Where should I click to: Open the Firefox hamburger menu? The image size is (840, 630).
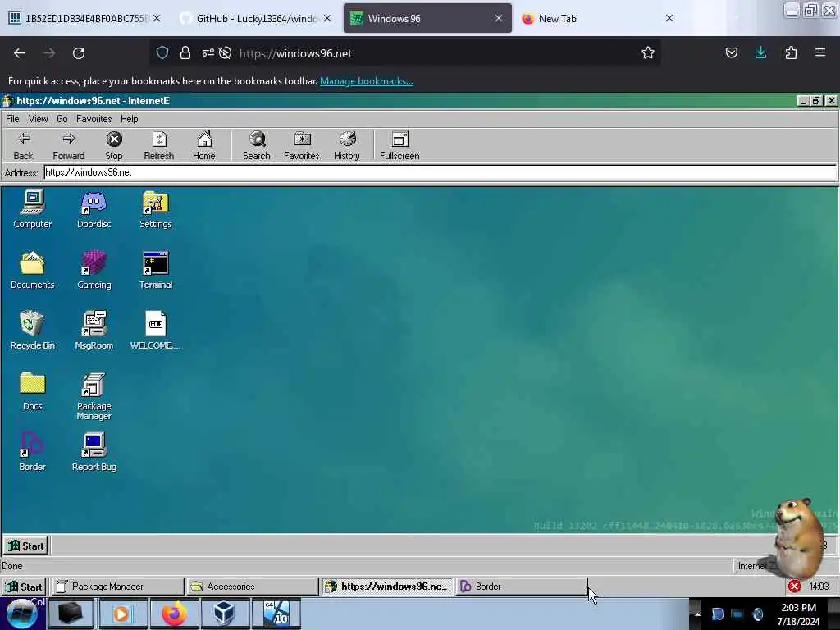tap(820, 53)
